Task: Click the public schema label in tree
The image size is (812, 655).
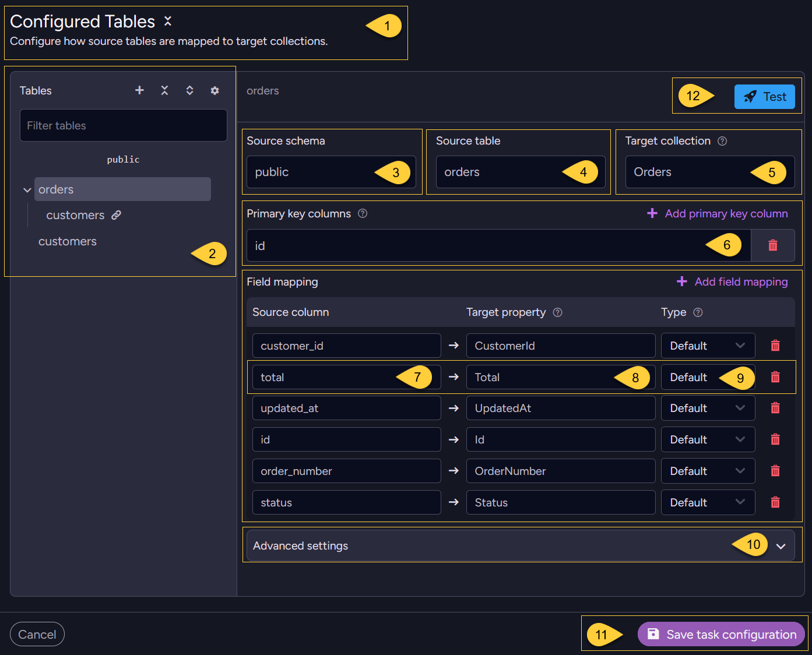Action: click(x=123, y=160)
